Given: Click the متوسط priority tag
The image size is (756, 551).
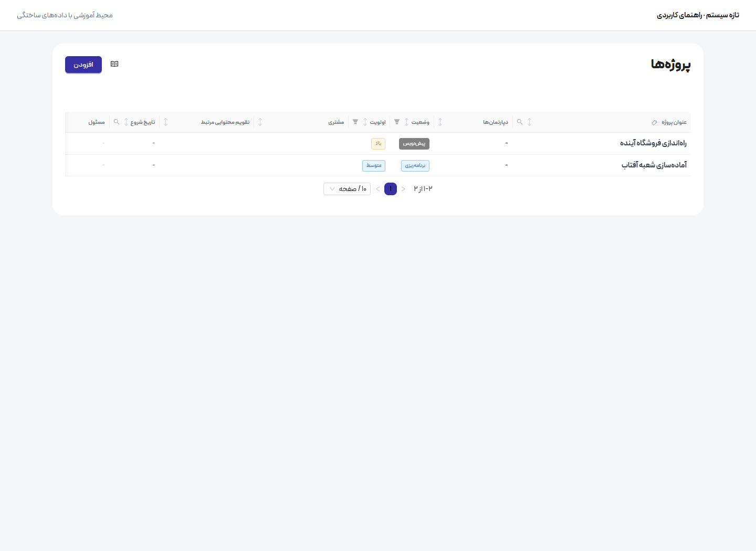Looking at the screenshot, I should click(x=374, y=166).
